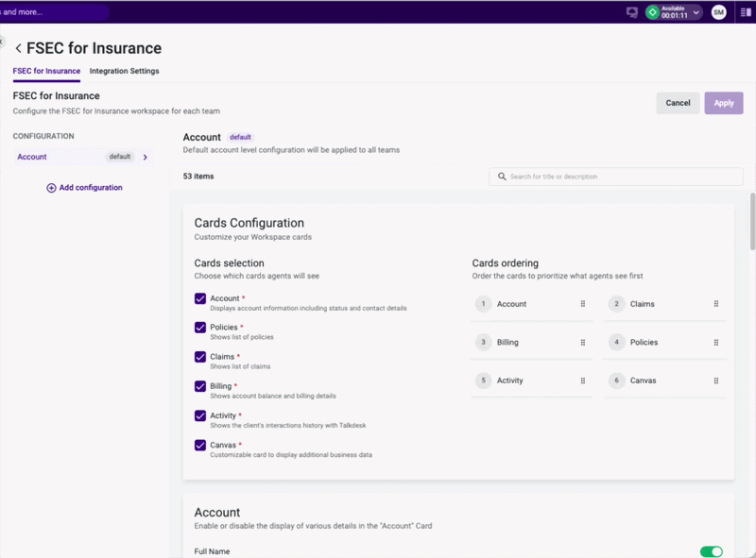
Task: Uncheck the Canvas card checkbox
Action: click(200, 446)
